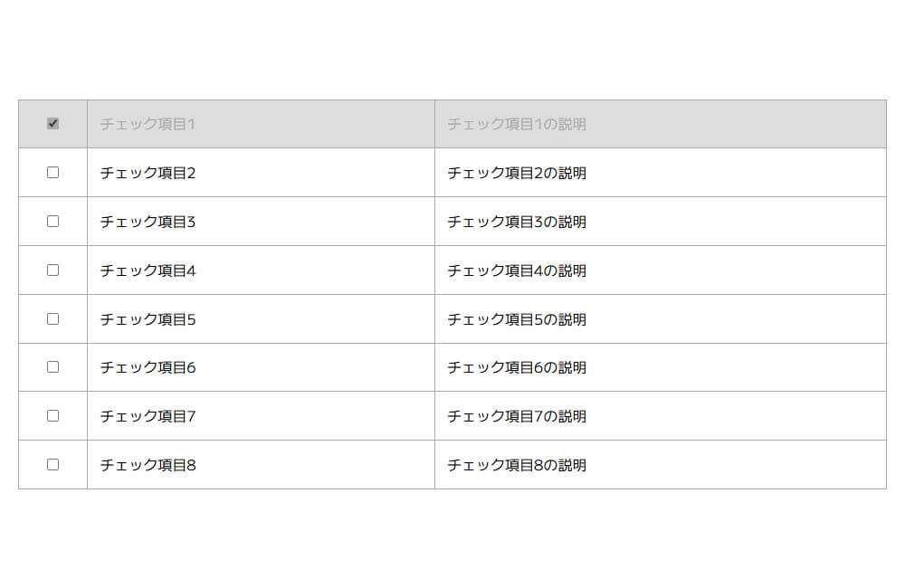Uncheck the checkbox for チェック項目1
Viewport: 905px width, 588px height.
(x=52, y=124)
